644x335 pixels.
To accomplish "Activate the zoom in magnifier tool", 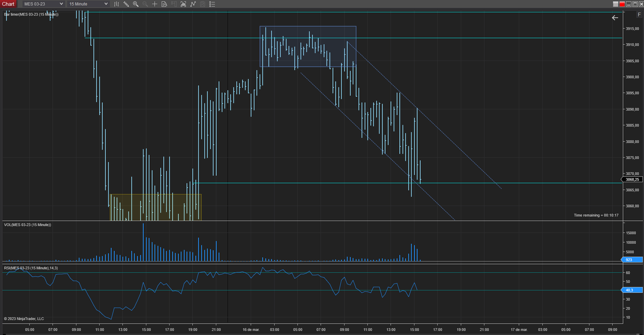I will [136, 4].
